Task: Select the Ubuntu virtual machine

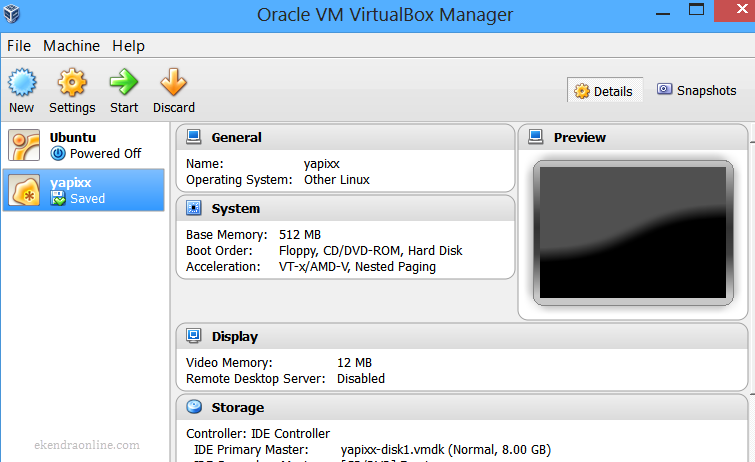Action: click(x=84, y=145)
